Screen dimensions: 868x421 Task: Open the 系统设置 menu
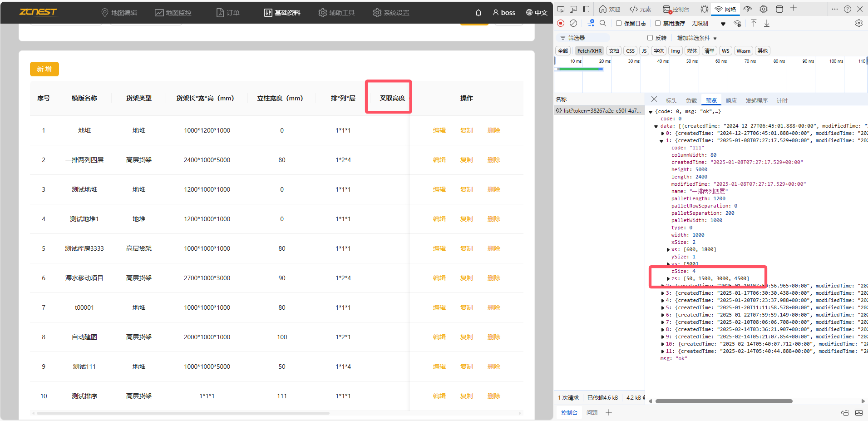point(391,13)
